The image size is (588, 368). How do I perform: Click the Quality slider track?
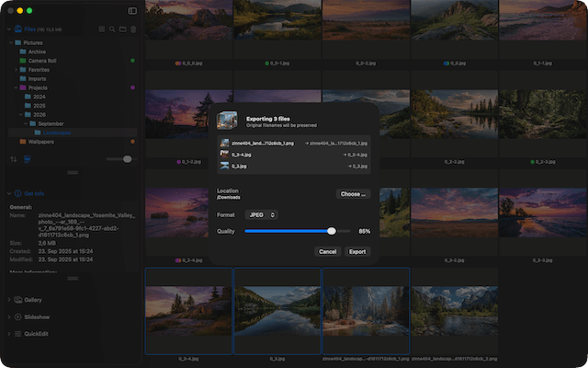[x=287, y=232]
